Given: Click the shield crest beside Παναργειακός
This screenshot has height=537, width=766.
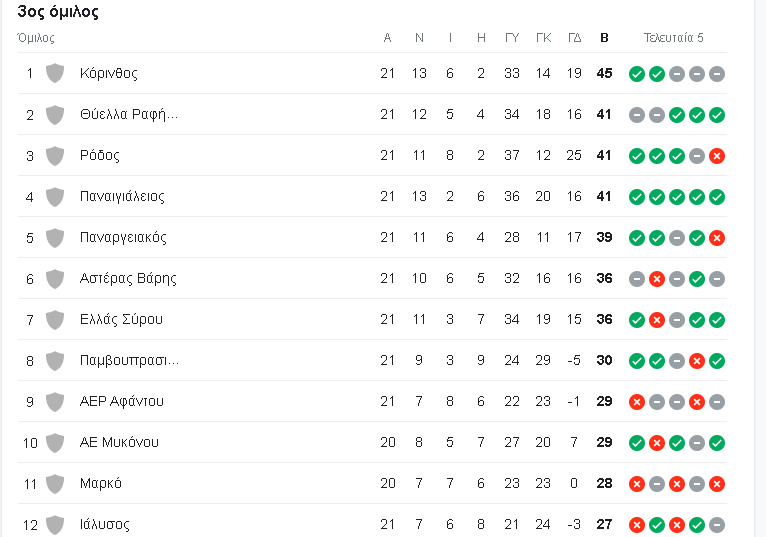Looking at the screenshot, I should pyautogui.click(x=55, y=237).
